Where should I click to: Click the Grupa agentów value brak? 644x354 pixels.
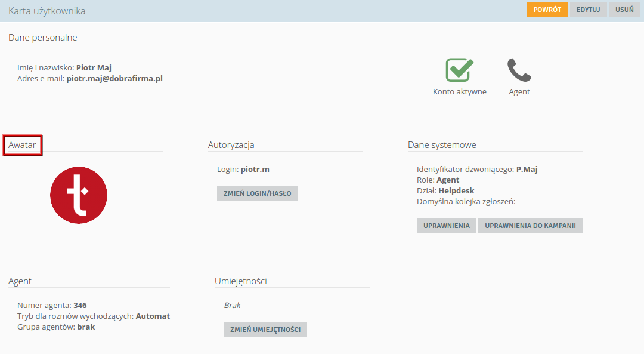[x=86, y=327]
